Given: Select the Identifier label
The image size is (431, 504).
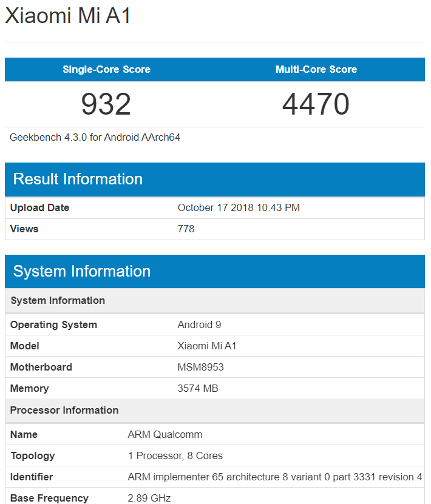Looking at the screenshot, I should [x=32, y=477].
